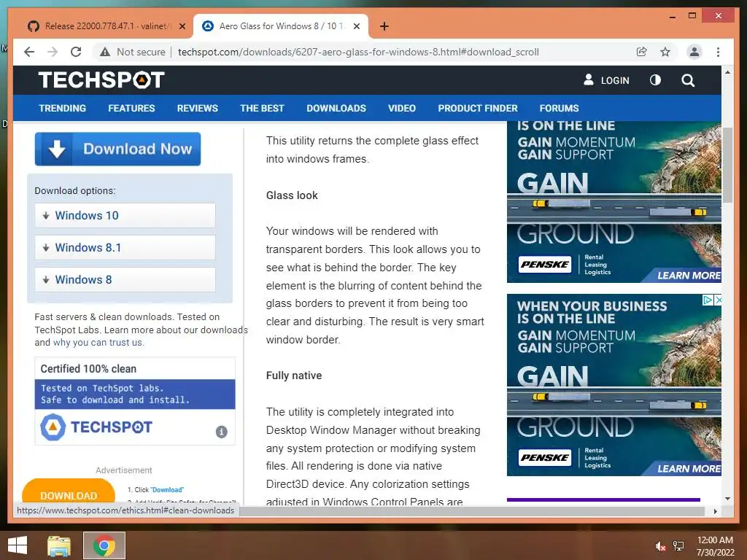This screenshot has height=560, width=747.
Task: Click the 'Fully native' heading text
Action: point(294,376)
